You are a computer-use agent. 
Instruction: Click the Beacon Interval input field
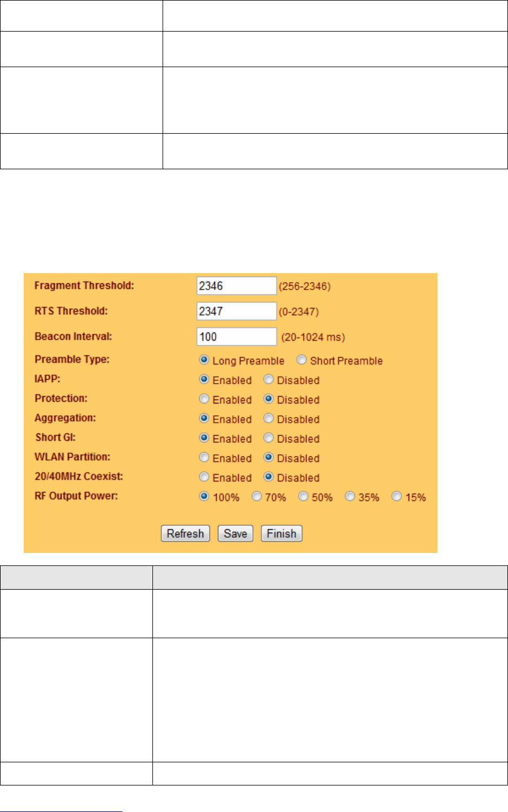(x=237, y=336)
